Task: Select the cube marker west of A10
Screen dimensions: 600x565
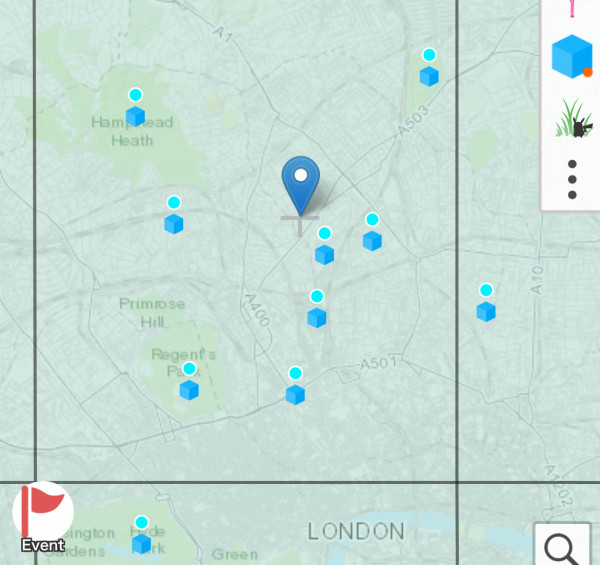Action: 486,312
